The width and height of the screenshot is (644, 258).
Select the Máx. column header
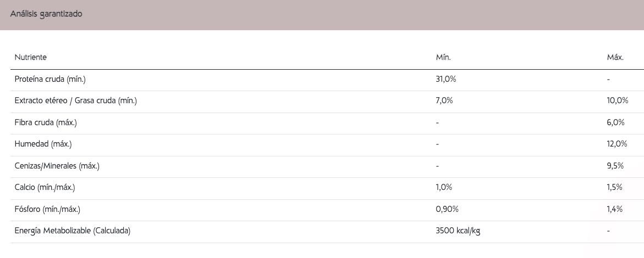coord(615,58)
